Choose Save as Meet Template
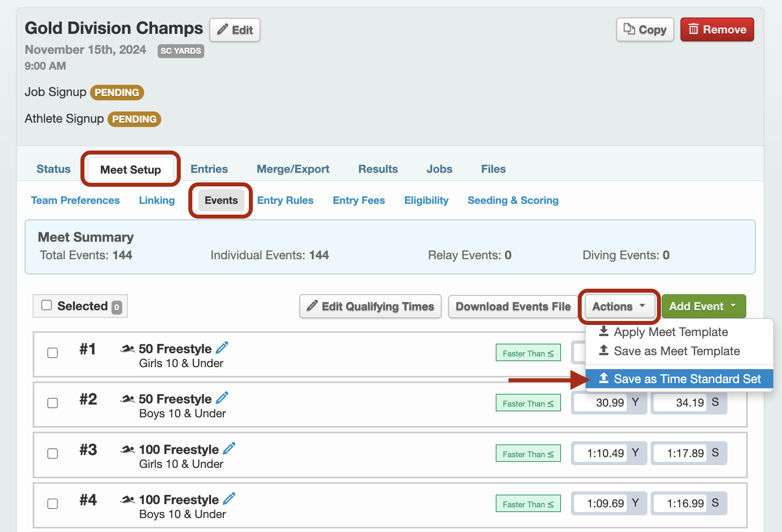This screenshot has width=782, height=532. click(x=679, y=351)
